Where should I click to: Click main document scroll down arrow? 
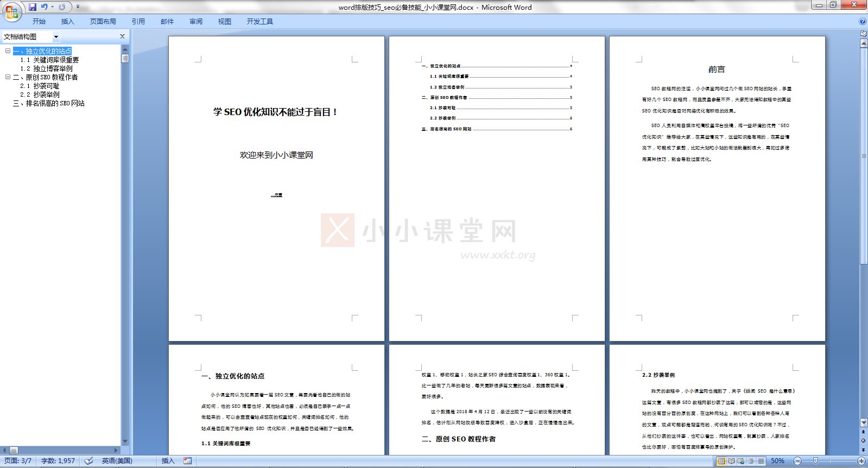(x=864, y=422)
